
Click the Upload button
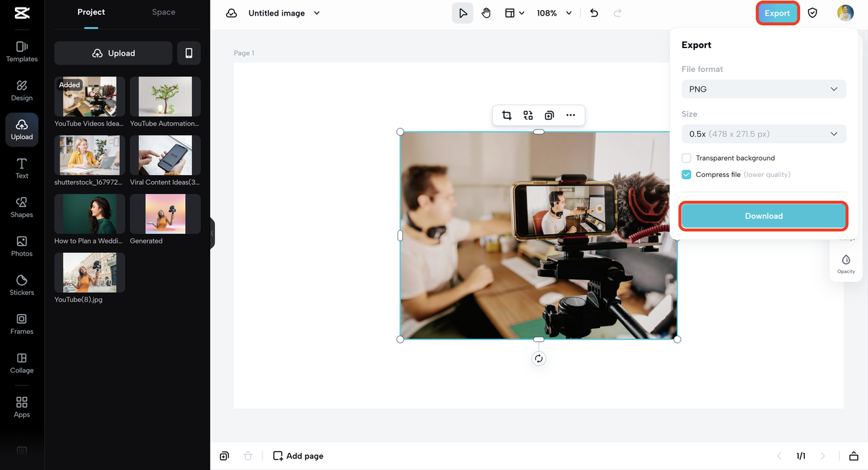113,53
